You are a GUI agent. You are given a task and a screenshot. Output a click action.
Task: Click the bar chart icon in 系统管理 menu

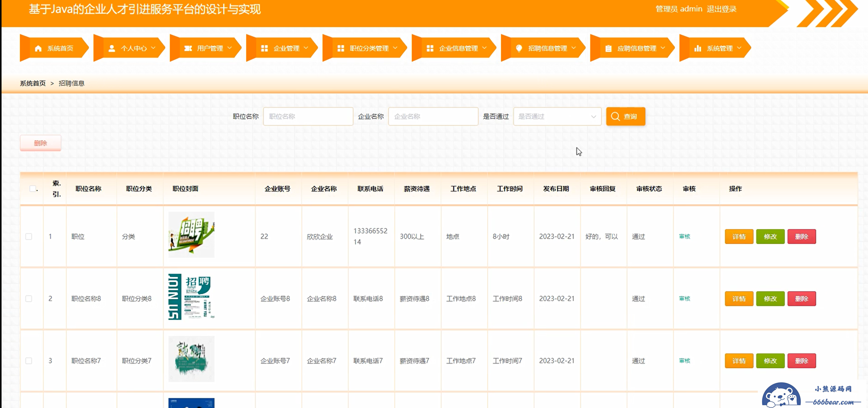point(697,49)
